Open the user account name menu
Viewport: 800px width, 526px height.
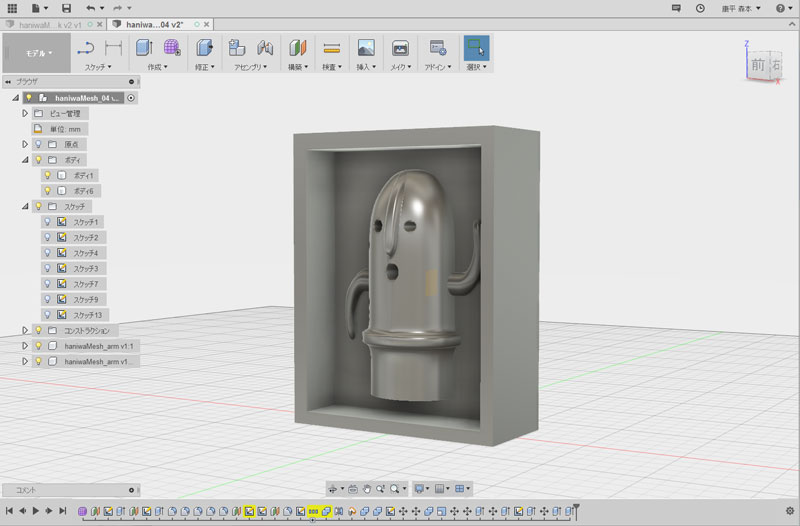pos(741,8)
